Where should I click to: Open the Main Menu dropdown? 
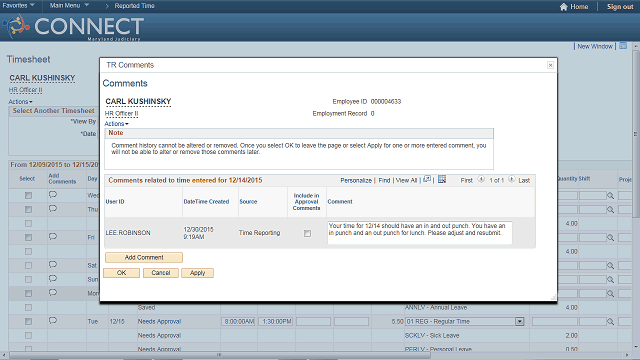pyautogui.click(x=69, y=5)
